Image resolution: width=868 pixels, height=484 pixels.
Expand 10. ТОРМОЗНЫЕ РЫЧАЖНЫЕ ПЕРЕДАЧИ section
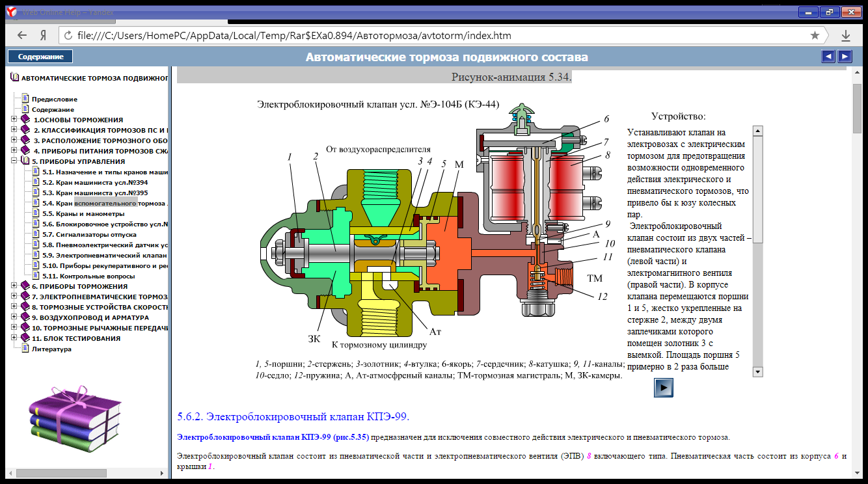pyautogui.click(x=14, y=328)
